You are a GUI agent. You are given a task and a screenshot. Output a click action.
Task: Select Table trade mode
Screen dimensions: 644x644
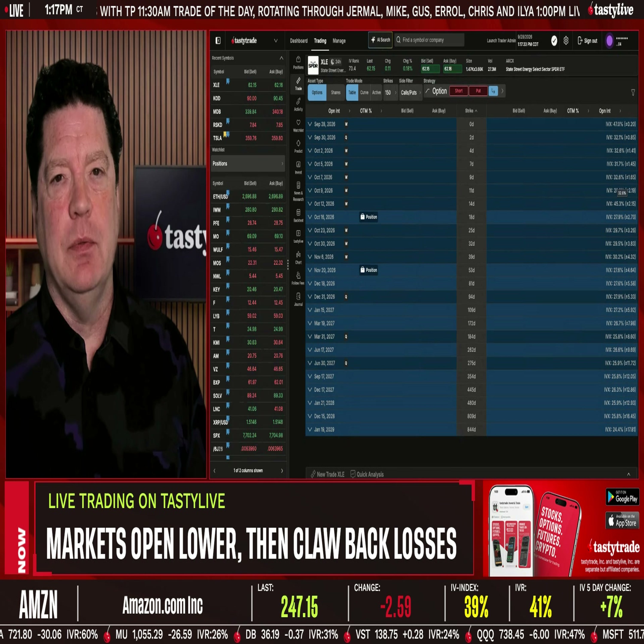[352, 92]
